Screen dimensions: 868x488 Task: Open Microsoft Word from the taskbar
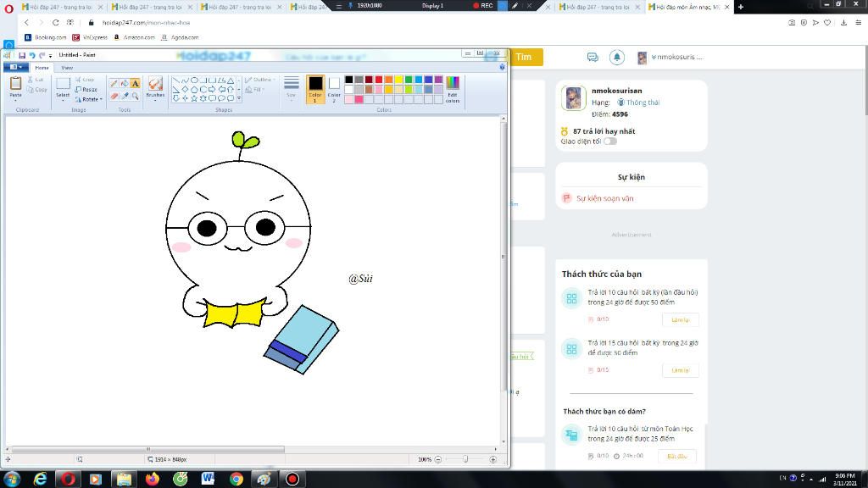[x=208, y=479]
